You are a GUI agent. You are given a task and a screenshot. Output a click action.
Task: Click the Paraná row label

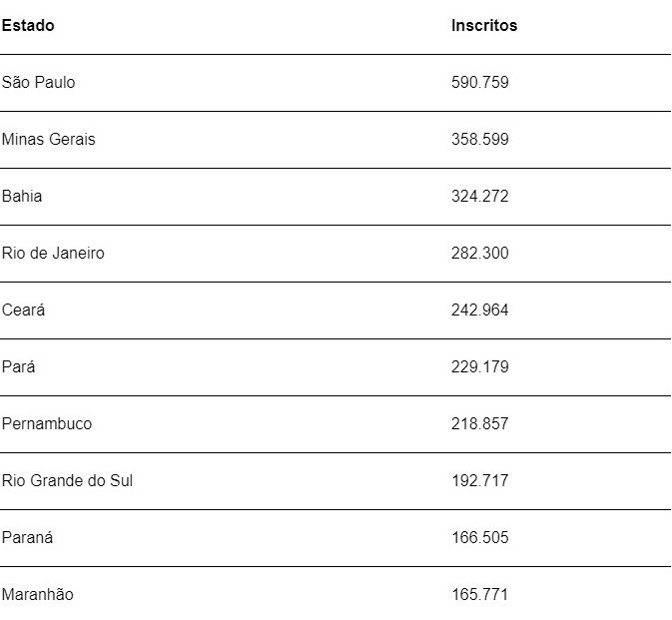(27, 537)
